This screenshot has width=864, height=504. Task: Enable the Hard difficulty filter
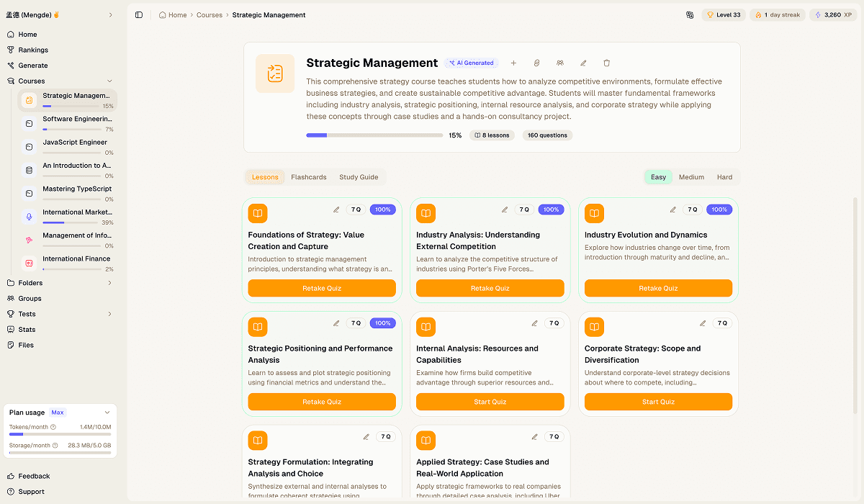coord(724,176)
